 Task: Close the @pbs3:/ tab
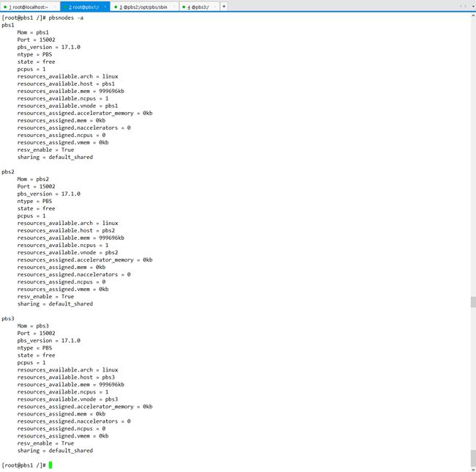click(x=215, y=7)
